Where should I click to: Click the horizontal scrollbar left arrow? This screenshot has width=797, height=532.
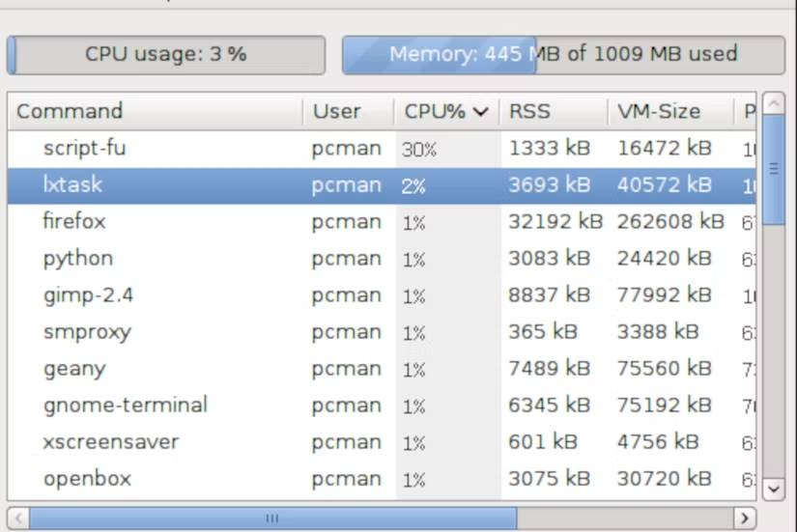click(x=18, y=518)
